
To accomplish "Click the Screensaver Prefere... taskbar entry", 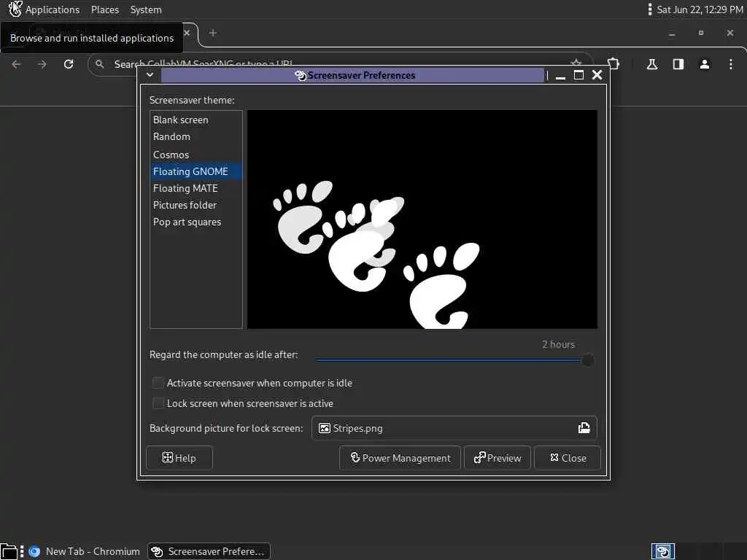I will pyautogui.click(x=209, y=551).
